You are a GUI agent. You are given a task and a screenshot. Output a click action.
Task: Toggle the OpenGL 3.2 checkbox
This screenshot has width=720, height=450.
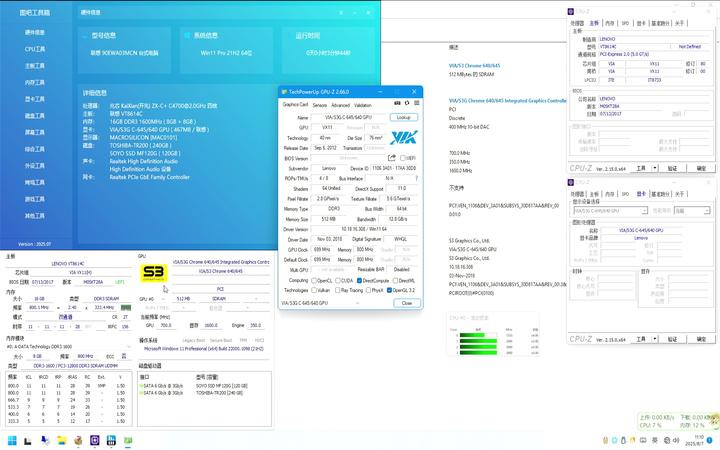click(389, 290)
